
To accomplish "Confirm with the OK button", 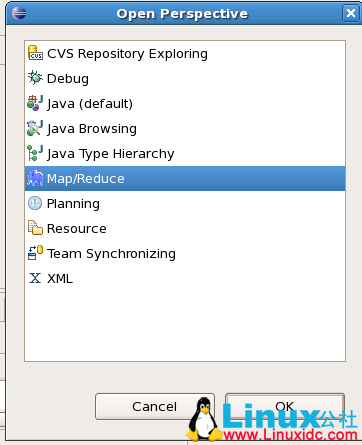I will click(x=285, y=406).
